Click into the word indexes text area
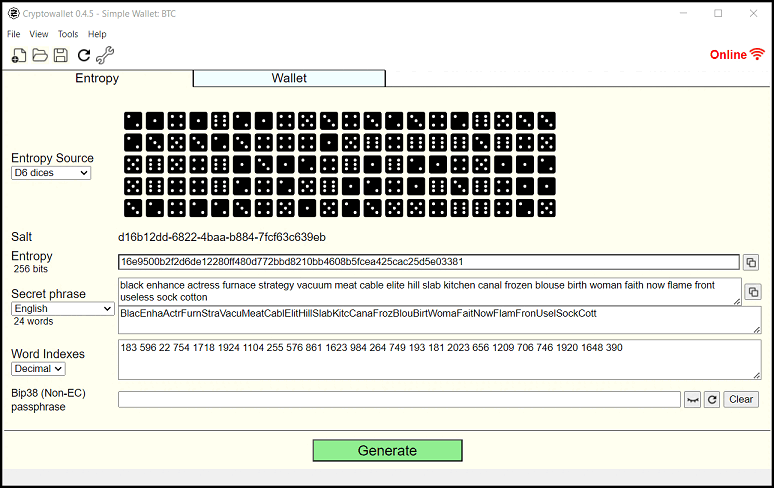Viewport: 774px width, 488px height. point(439,359)
